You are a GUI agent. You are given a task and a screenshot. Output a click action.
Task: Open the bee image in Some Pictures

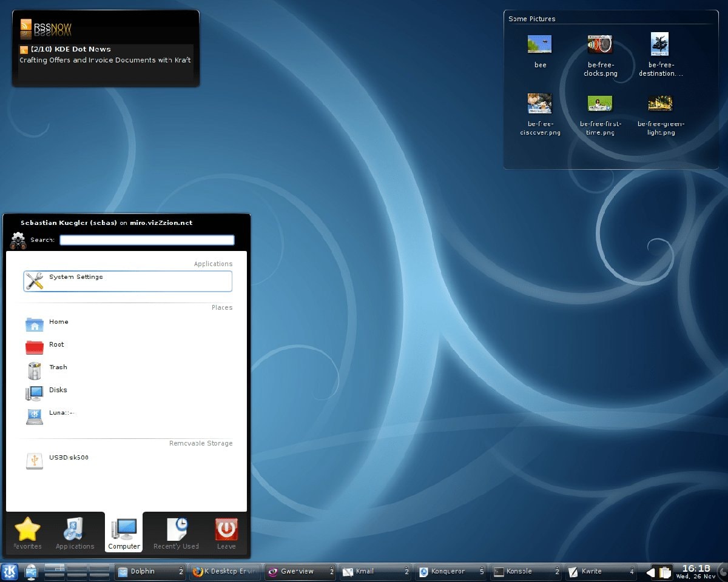(539, 44)
